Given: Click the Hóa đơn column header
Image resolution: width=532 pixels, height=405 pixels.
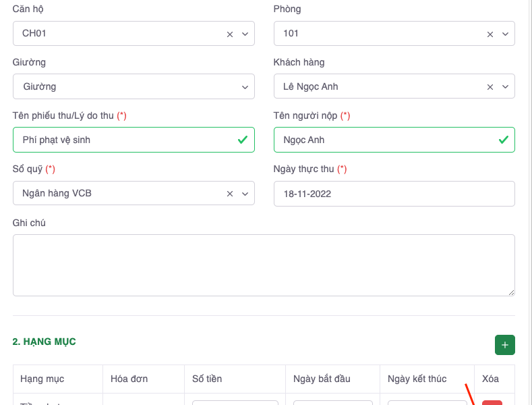Looking at the screenshot, I should [x=129, y=379].
